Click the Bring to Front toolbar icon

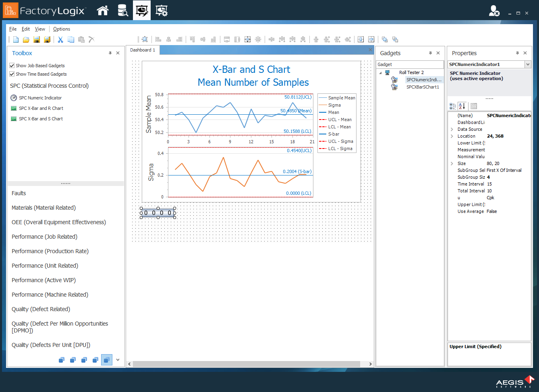pos(385,39)
